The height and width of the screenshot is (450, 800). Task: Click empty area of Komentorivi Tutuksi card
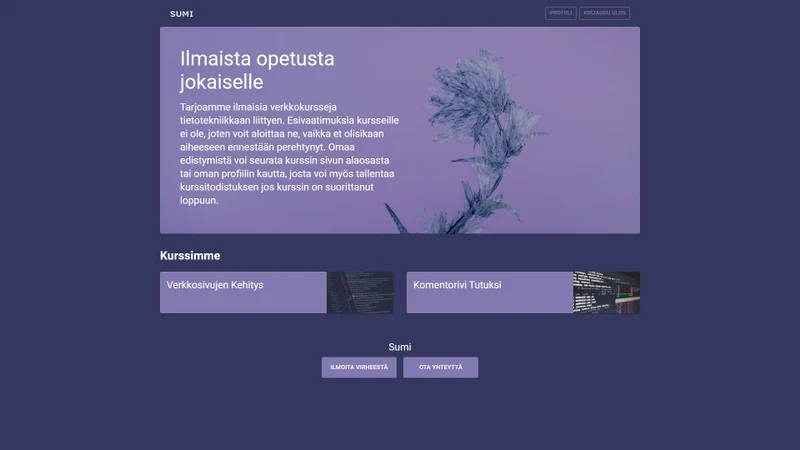click(x=490, y=303)
